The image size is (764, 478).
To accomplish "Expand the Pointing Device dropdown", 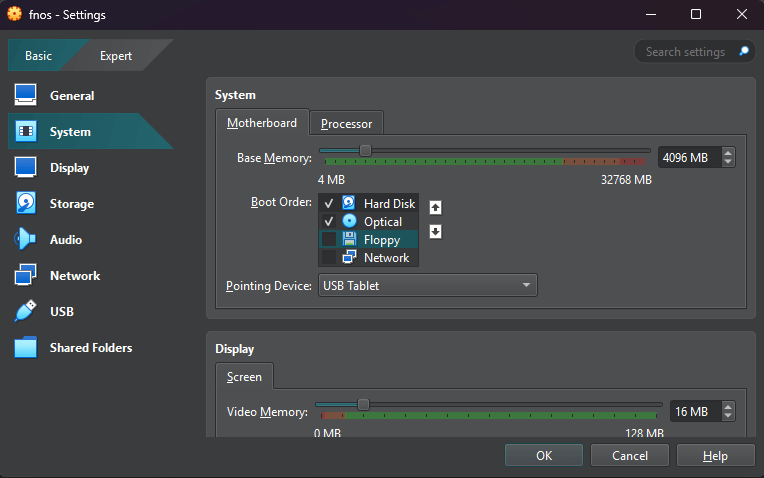I will [x=427, y=286].
